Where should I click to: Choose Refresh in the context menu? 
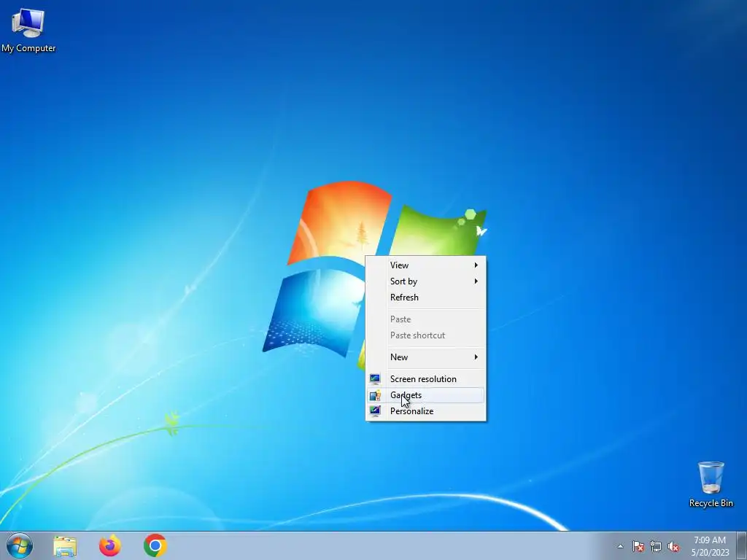coord(425,297)
